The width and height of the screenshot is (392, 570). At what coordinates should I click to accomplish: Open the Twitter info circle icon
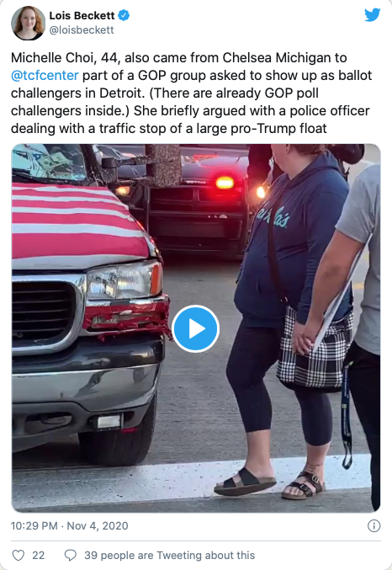373,525
